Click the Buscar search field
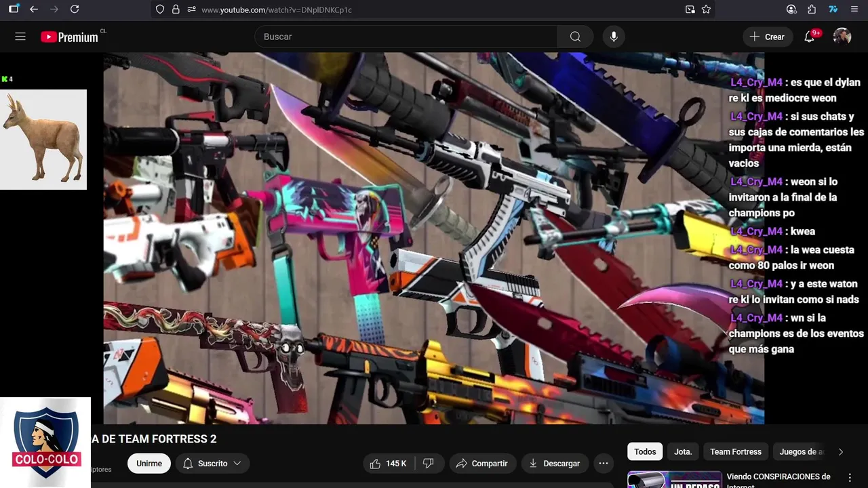 406,37
